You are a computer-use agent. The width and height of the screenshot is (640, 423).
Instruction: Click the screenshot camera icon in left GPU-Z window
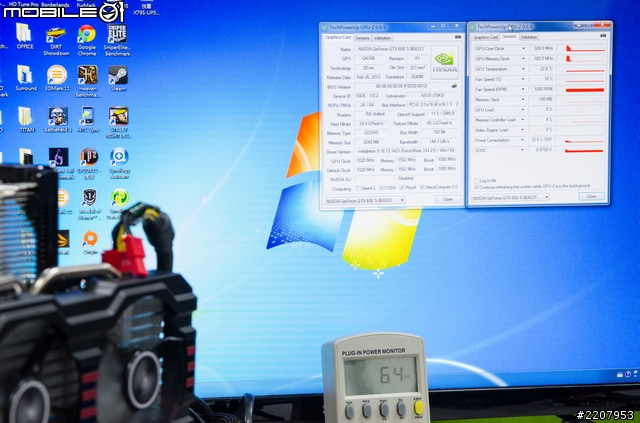[458, 37]
